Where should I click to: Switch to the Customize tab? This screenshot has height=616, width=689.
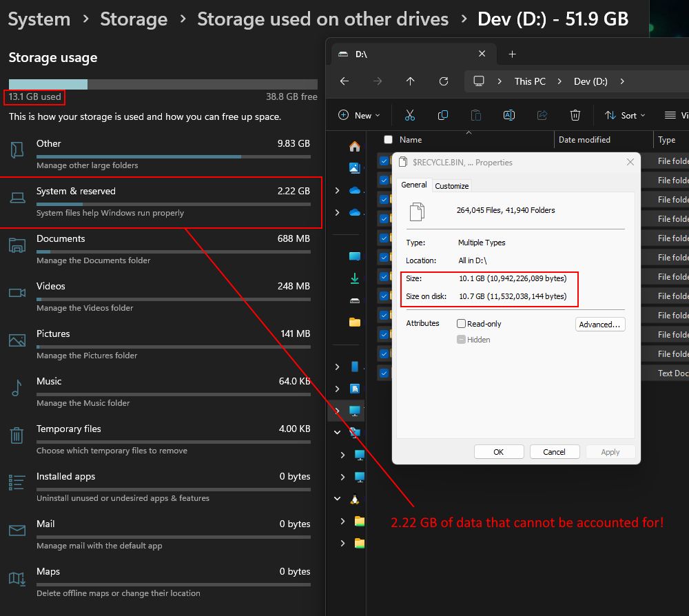452,185
